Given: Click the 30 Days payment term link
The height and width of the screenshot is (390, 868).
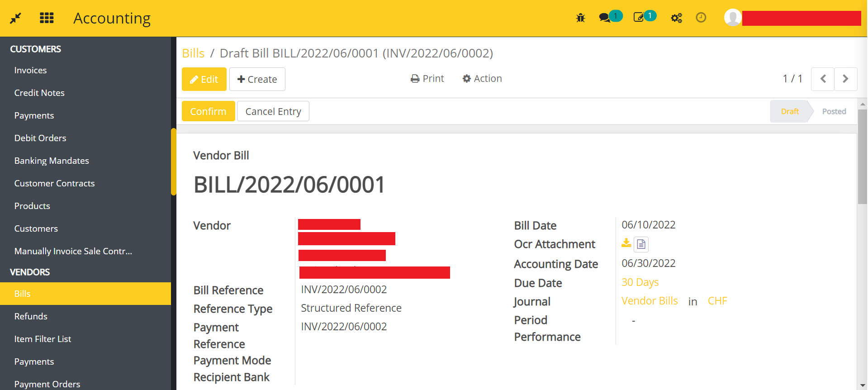Looking at the screenshot, I should coord(640,282).
